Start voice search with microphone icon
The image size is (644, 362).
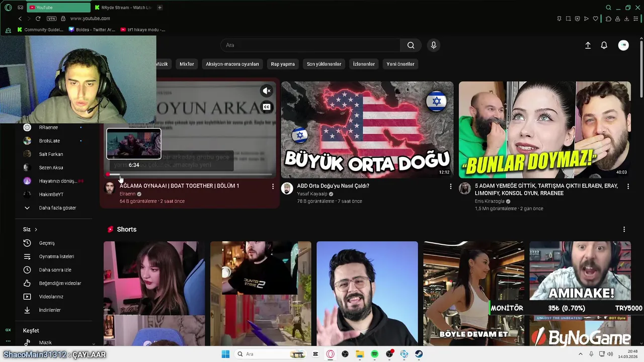(434, 45)
